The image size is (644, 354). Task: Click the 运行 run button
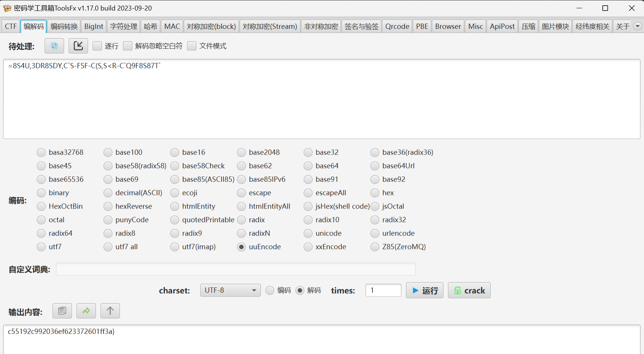point(425,290)
